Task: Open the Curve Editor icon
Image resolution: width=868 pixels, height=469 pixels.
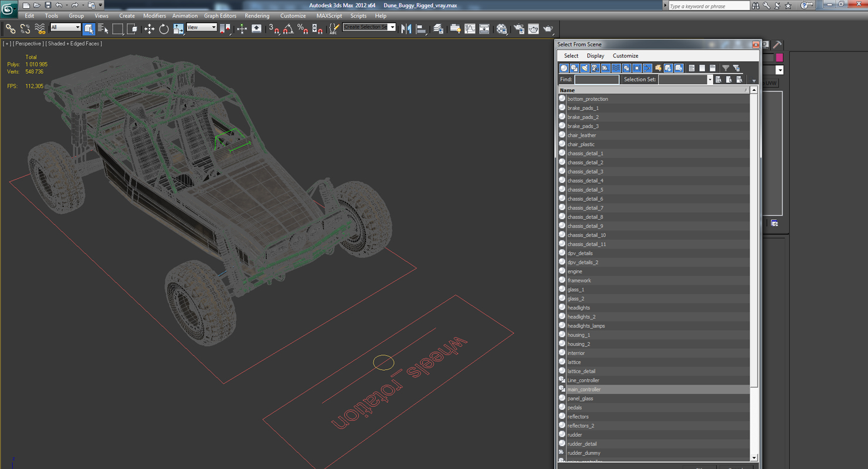Action: pyautogui.click(x=470, y=29)
